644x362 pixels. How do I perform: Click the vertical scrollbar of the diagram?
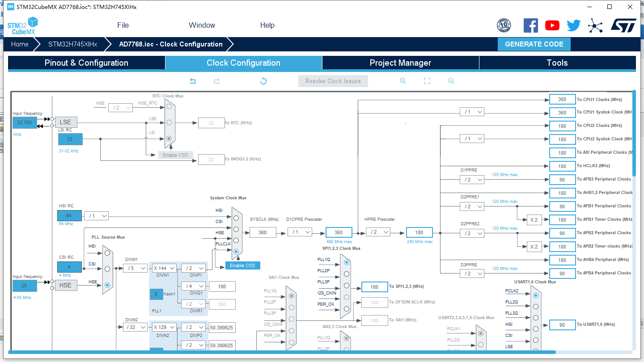coord(634,134)
